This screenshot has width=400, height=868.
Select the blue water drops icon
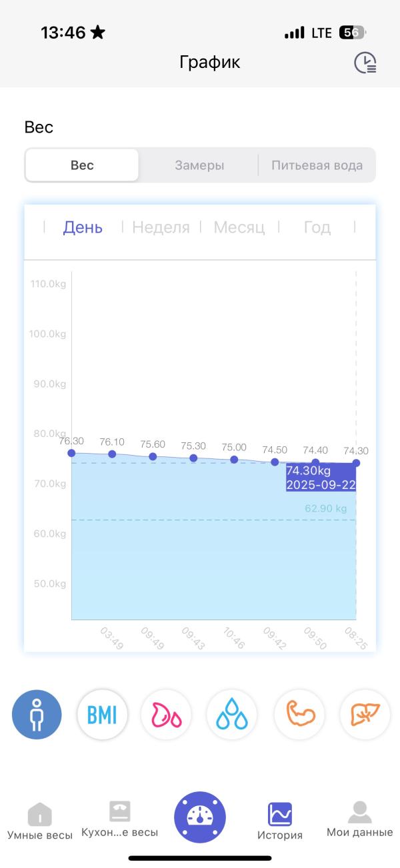pyautogui.click(x=231, y=715)
